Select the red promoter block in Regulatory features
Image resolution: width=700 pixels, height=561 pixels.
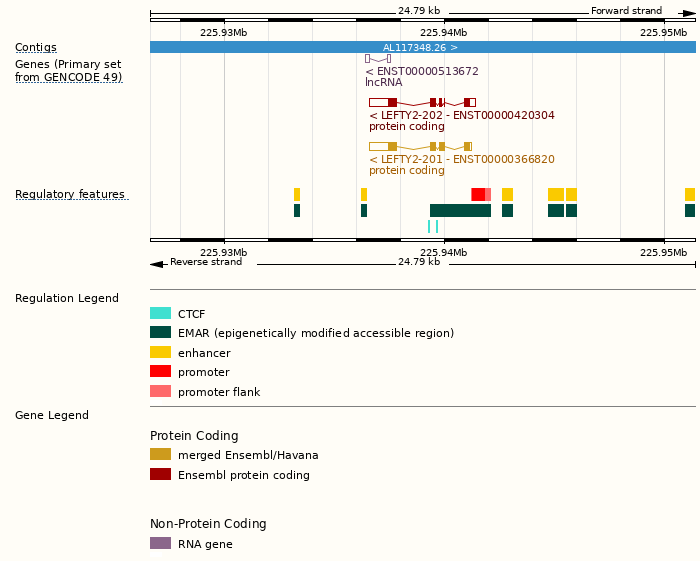point(478,194)
